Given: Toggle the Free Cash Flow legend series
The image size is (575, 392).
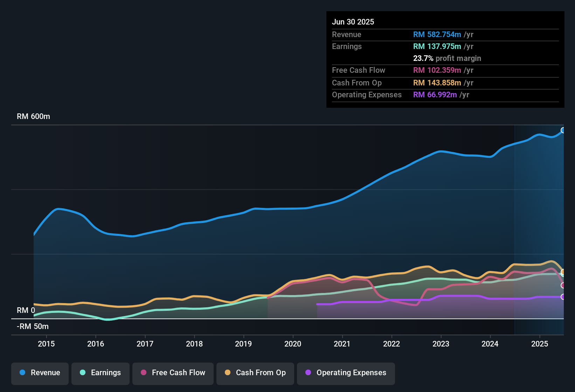Looking at the screenshot, I should [x=173, y=373].
